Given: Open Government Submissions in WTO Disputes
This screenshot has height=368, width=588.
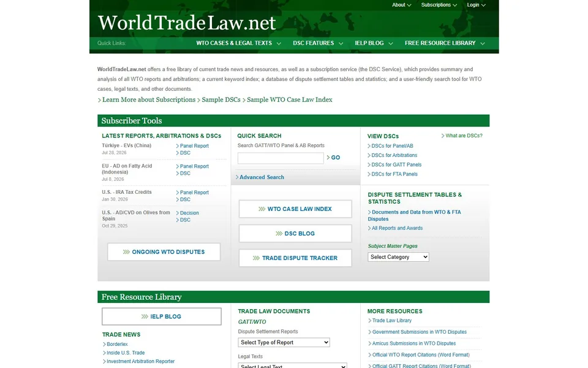Looking at the screenshot, I should (417, 332).
